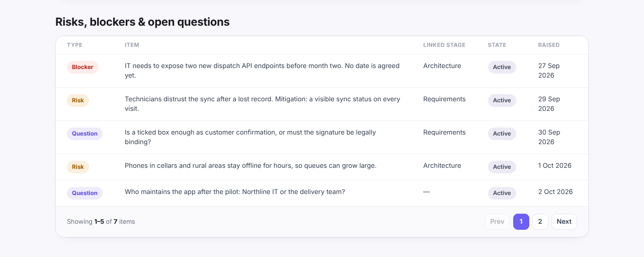This screenshot has width=644, height=257.
Task: Open page 2 of the table
Action: [x=540, y=222]
